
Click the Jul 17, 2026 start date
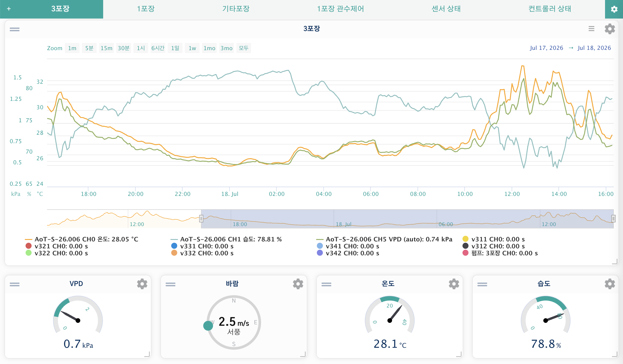(x=547, y=48)
